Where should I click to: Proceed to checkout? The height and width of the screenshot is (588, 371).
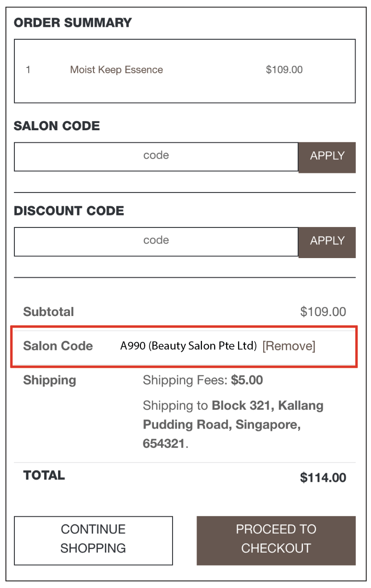[276, 539]
